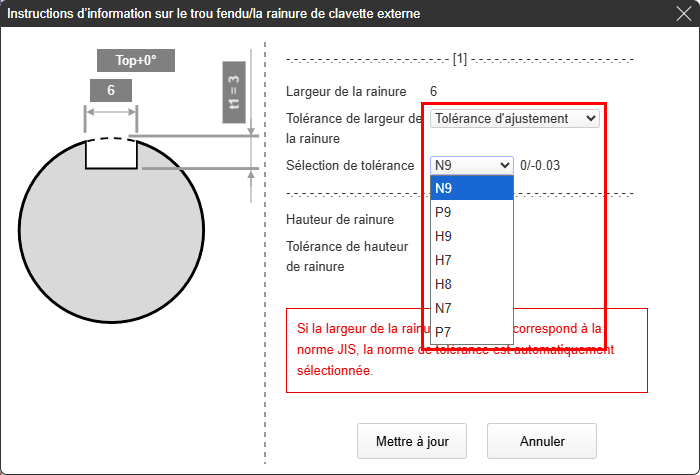Click the Top+0° angle label
700x475 pixels.
(135, 61)
